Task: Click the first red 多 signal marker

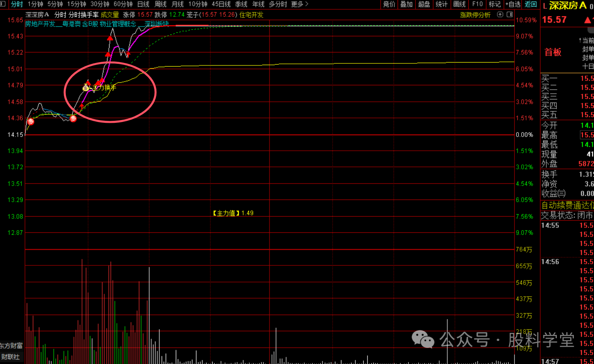Action: [x=31, y=122]
